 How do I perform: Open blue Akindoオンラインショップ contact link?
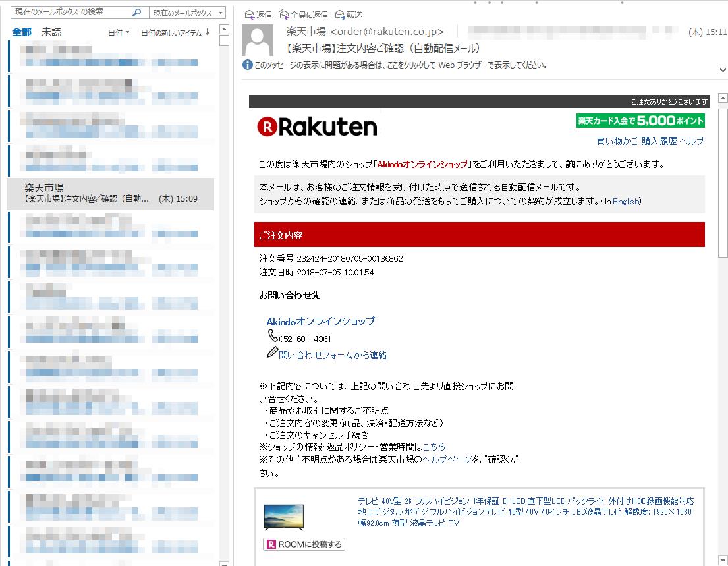pyautogui.click(x=320, y=322)
